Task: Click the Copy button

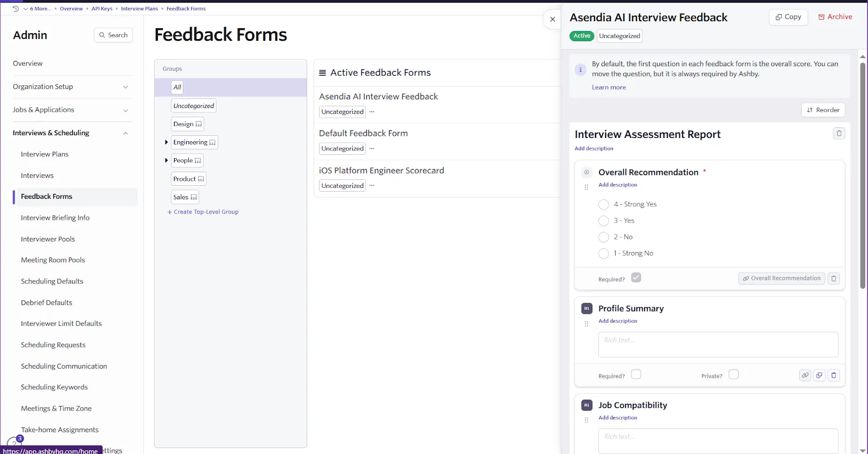Action: (x=789, y=17)
